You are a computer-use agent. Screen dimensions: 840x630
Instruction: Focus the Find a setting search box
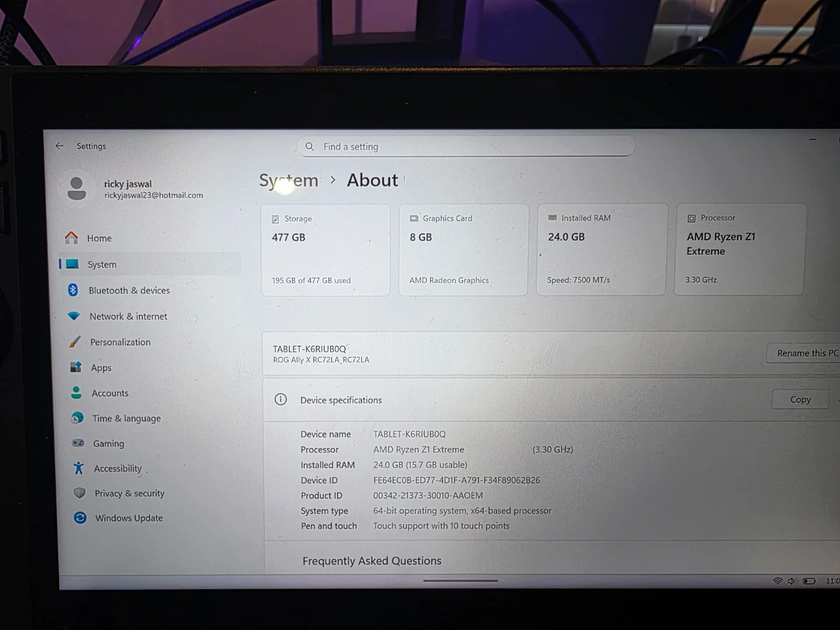click(467, 146)
